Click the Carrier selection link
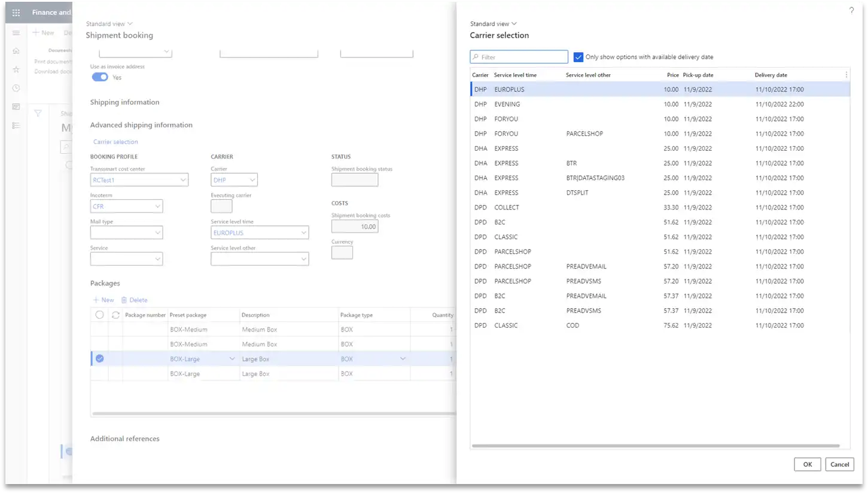This screenshot has width=868, height=493. 115,142
